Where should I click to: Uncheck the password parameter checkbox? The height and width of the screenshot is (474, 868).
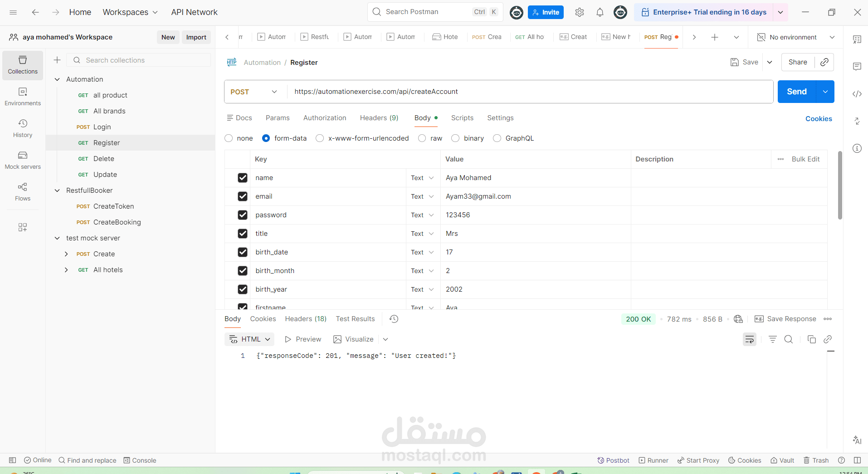(x=243, y=215)
